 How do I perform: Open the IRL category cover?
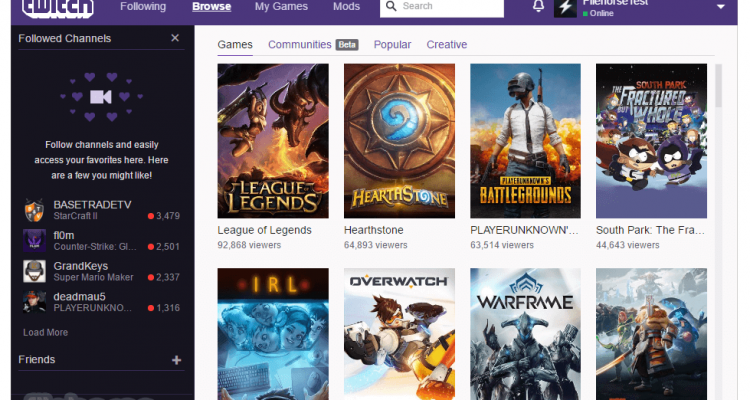[x=273, y=334]
